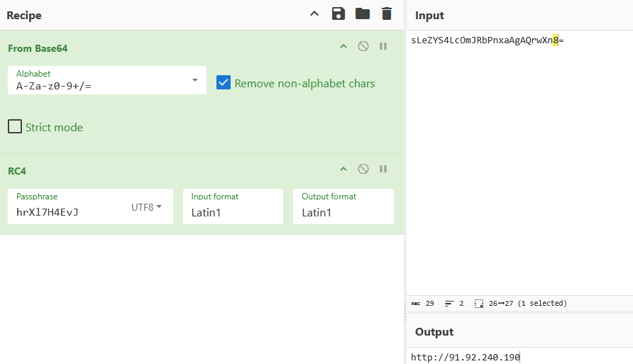Collapse the Recipe pane with the chevron
The height and width of the screenshot is (364, 633).
click(314, 14)
